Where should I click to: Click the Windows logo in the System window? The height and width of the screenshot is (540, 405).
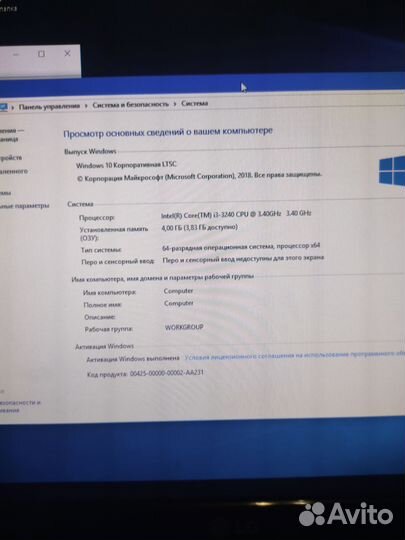pos(392,172)
